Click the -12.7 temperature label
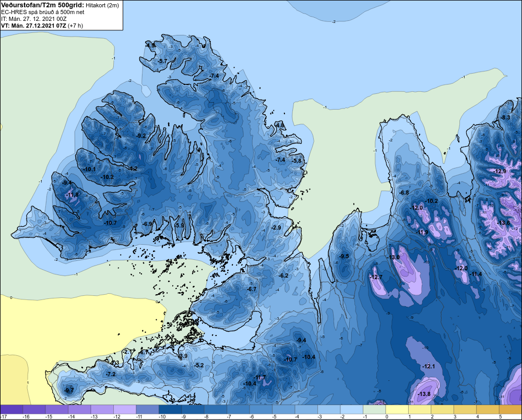Screen dimensions: 522x420 point(376,277)
